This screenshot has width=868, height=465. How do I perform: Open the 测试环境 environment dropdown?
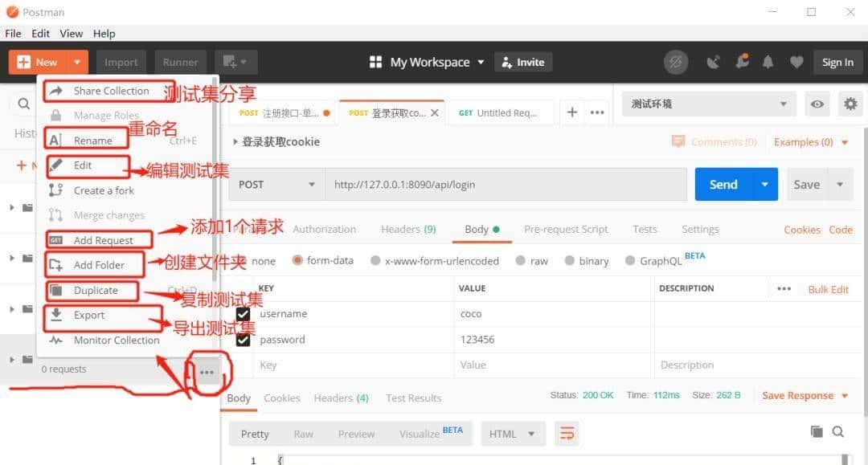coord(707,104)
